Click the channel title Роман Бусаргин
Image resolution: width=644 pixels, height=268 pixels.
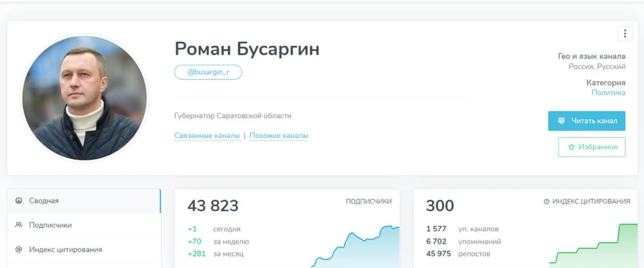click(x=247, y=49)
